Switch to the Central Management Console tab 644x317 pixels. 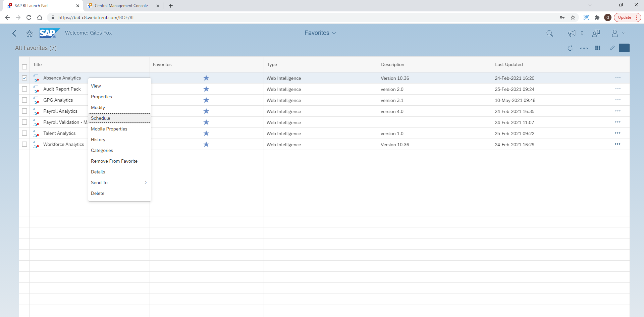coord(121,6)
